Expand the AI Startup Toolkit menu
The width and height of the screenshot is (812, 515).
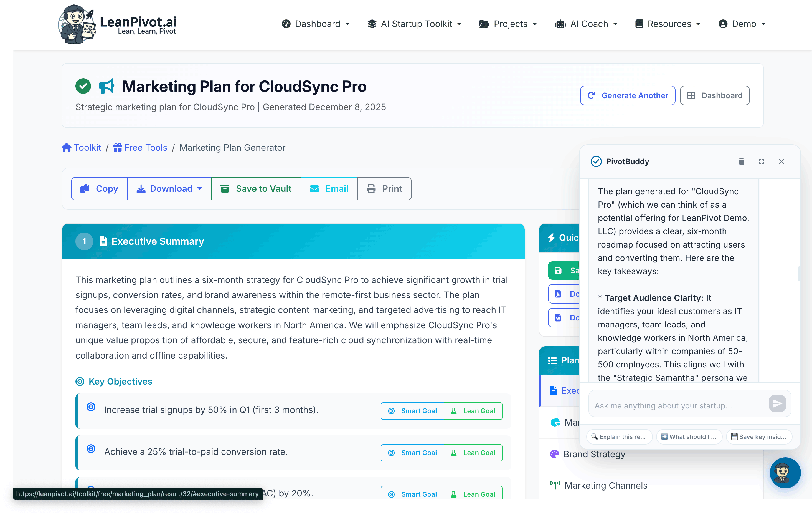414,24
